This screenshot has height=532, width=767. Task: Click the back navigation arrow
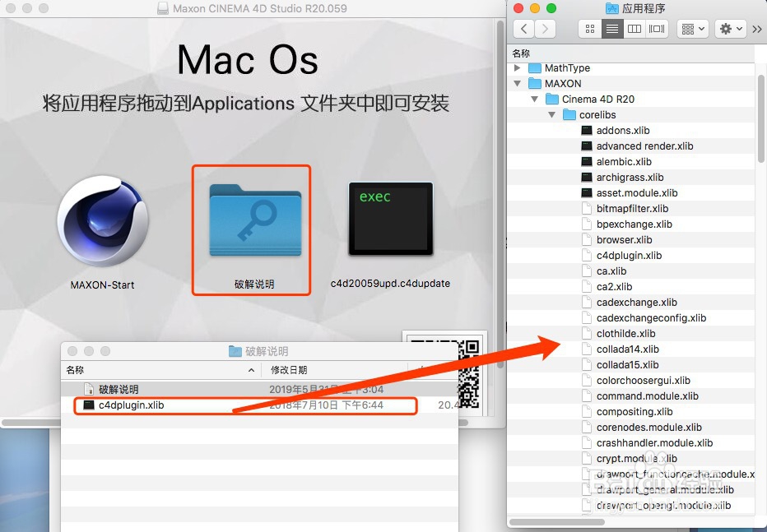coord(523,29)
